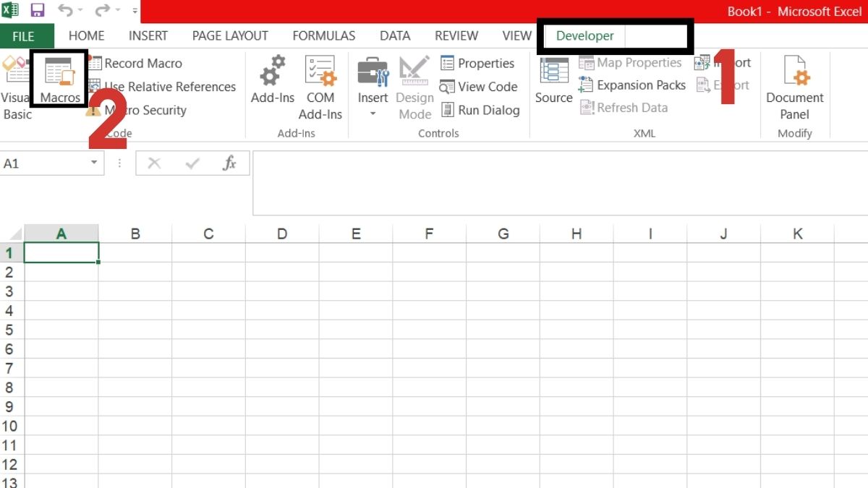Open the Add-Ins manager
The width and height of the screenshot is (868, 488).
pos(273,81)
